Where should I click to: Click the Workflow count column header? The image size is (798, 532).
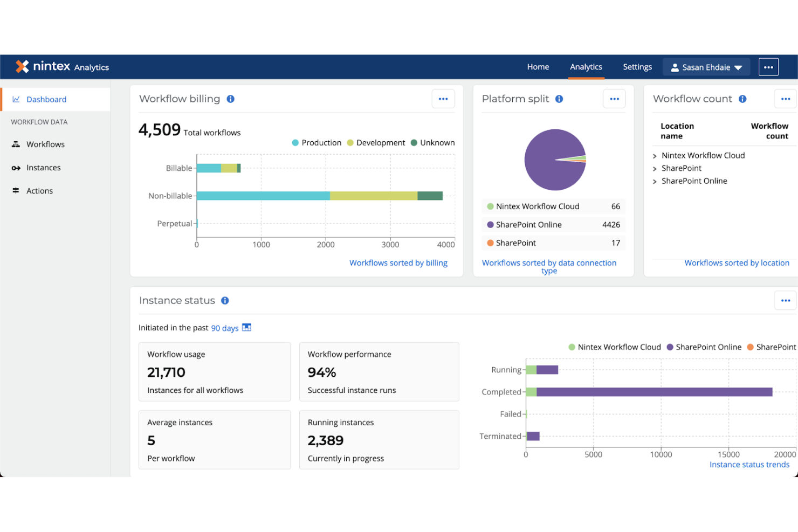click(769, 131)
